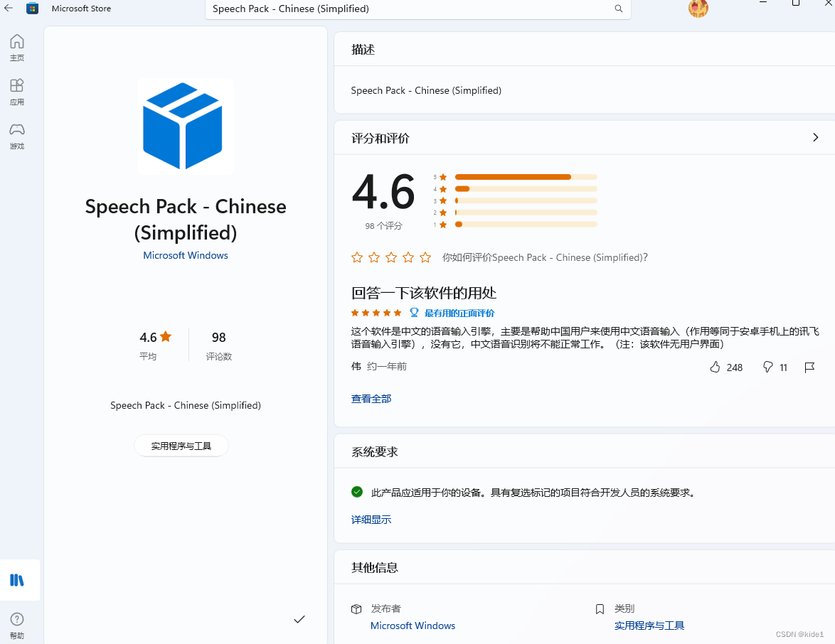Click the 98 个评分 rating count
835x644 pixels.
[383, 225]
